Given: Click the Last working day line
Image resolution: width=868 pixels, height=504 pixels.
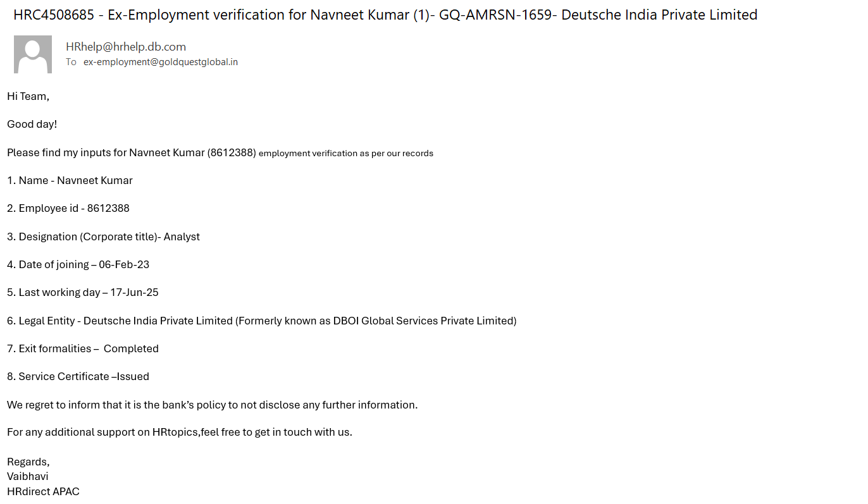Looking at the screenshot, I should (x=83, y=293).
